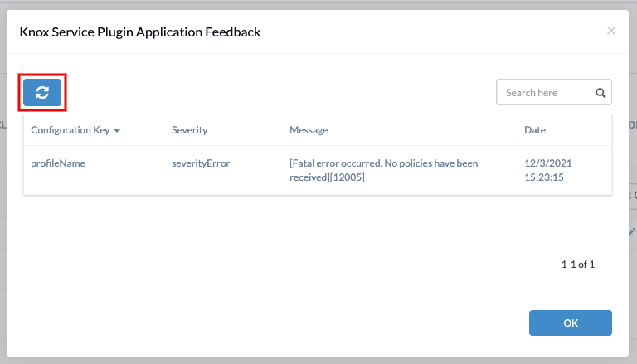
Task: Select the profileName configuration key cell
Action: pyautogui.click(x=58, y=163)
